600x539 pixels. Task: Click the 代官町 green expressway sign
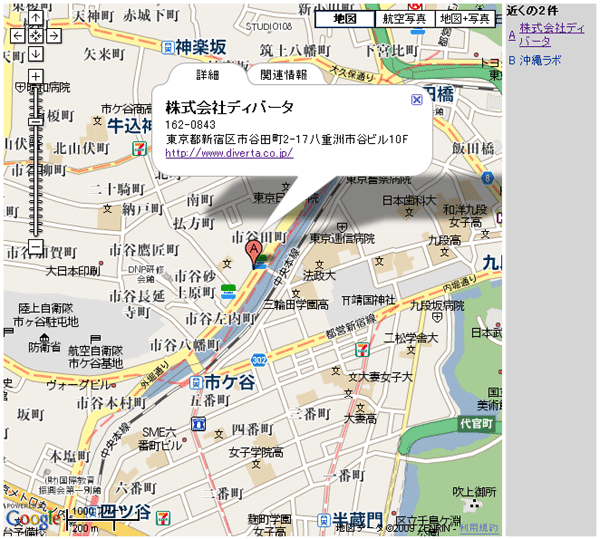pos(476,423)
